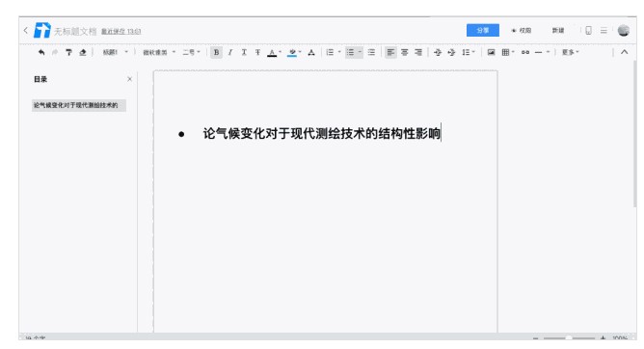Apply numbered list
644x349 pixels.
(x=330, y=52)
